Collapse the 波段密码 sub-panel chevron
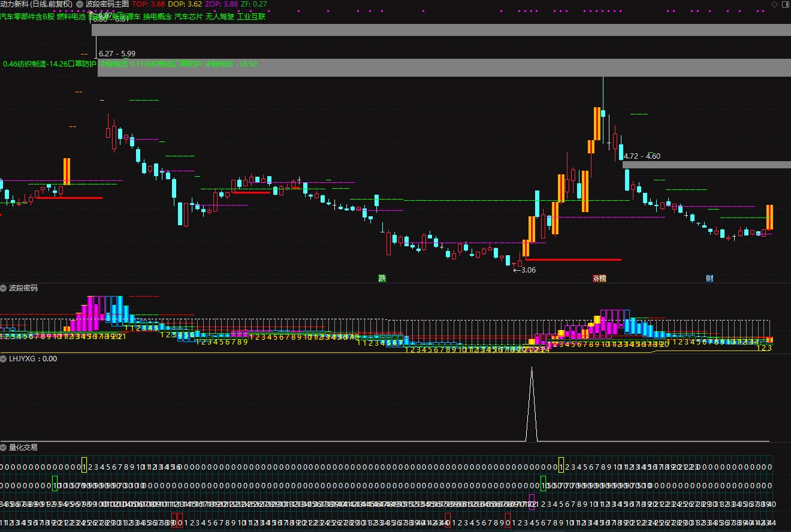Image resolution: width=791 pixels, height=532 pixels. (x=4, y=288)
